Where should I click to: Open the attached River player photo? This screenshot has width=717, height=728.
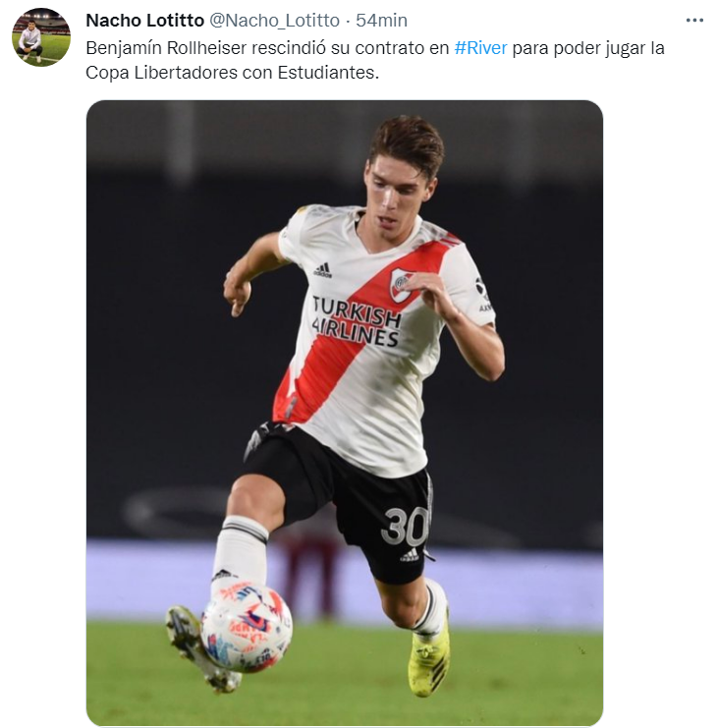click(345, 413)
